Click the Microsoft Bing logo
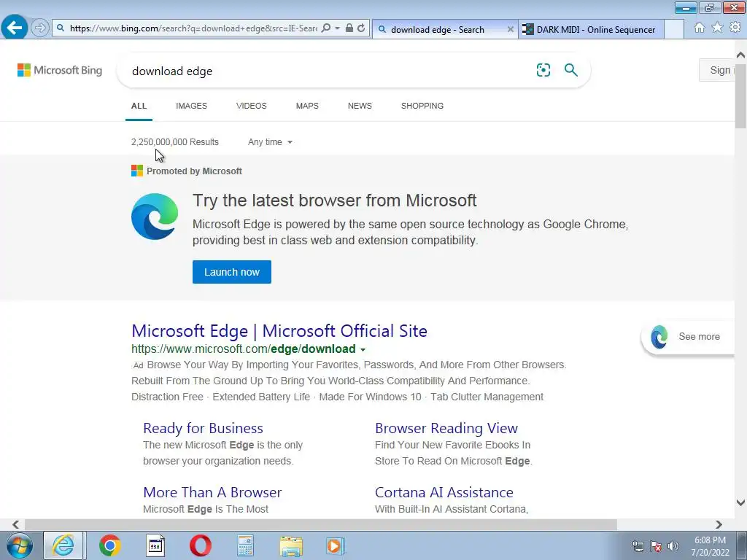 coord(60,70)
